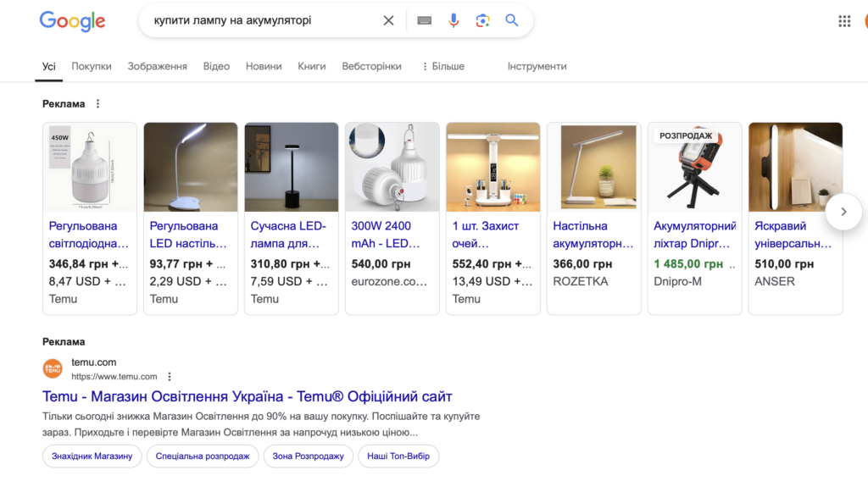Open the three-dot menu next to temu.com URL
This screenshot has width=868, height=481.
pos(170,377)
